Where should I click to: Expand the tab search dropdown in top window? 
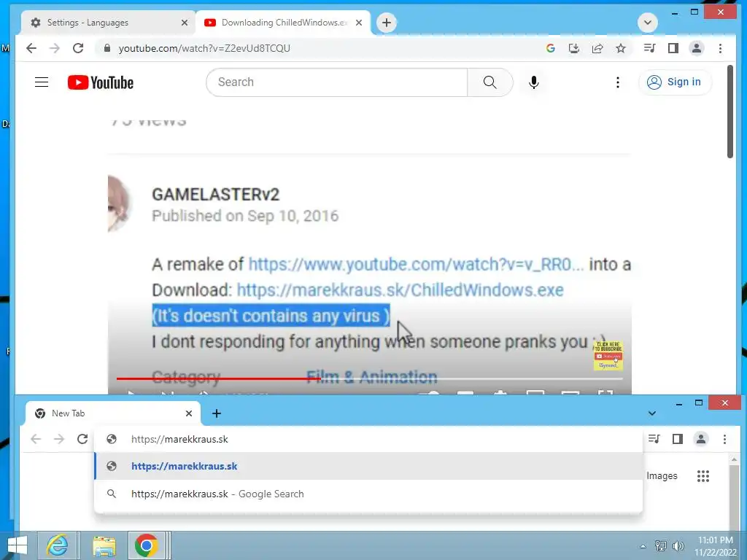click(648, 23)
